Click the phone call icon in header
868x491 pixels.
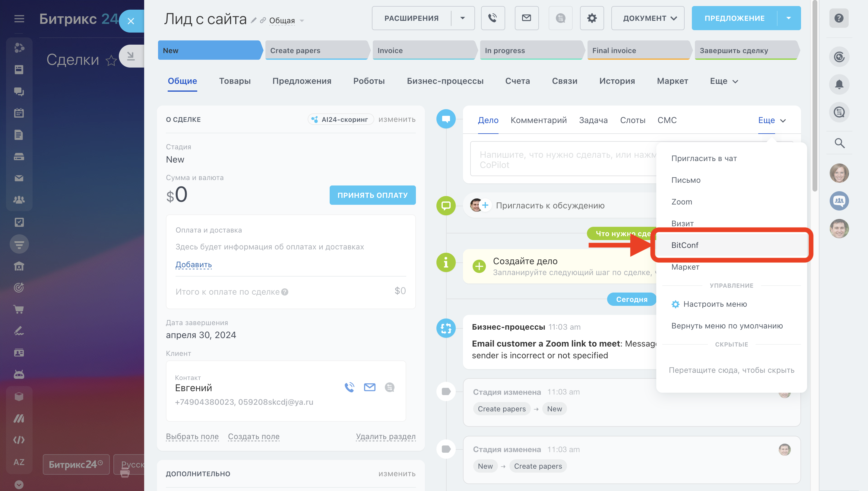493,18
